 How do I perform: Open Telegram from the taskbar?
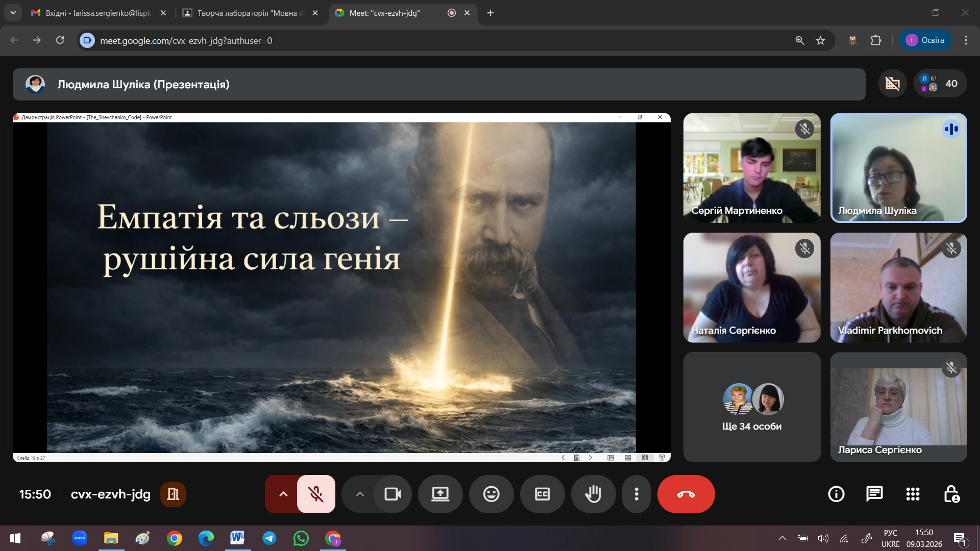pyautogui.click(x=269, y=538)
